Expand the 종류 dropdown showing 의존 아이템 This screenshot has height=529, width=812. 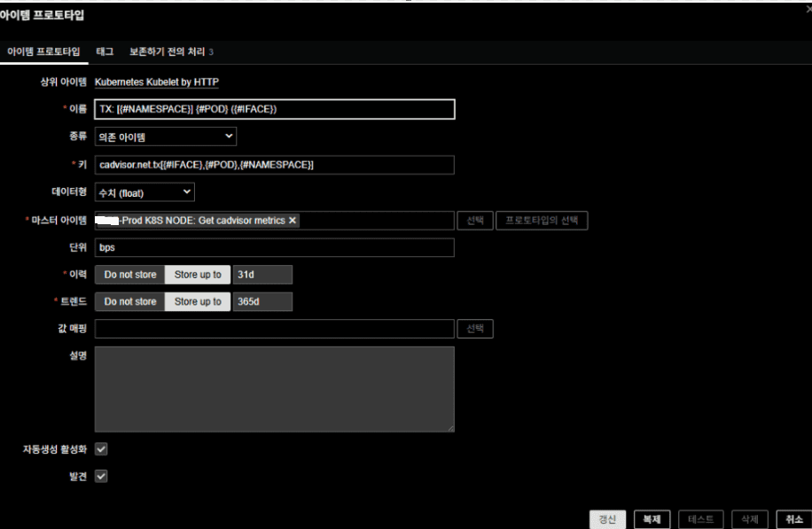coord(166,136)
